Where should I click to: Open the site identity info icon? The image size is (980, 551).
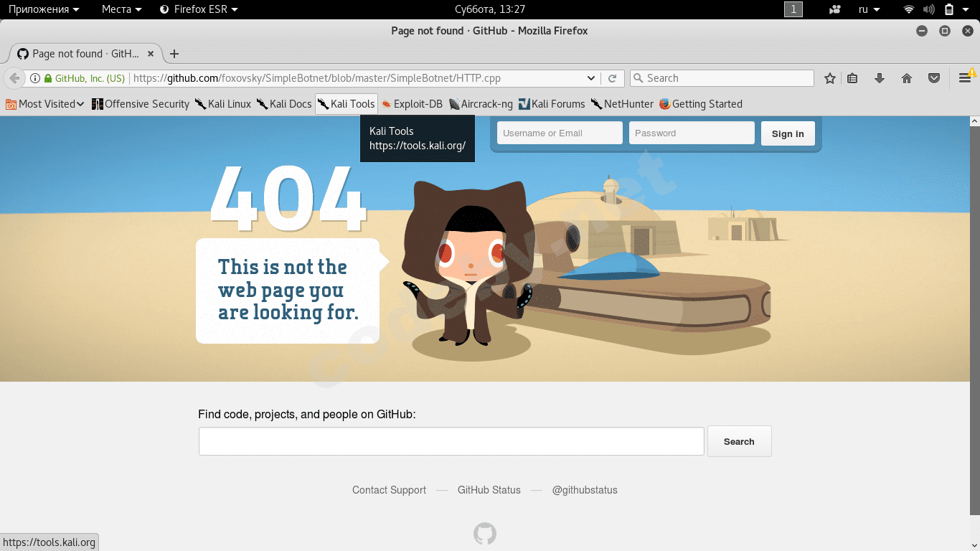[x=34, y=78]
